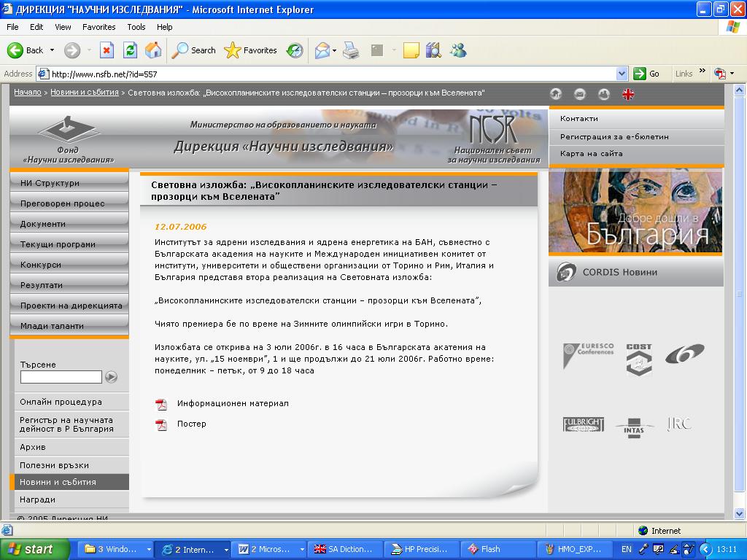Screen dimensions: 747x560
Task: Open the Edit menu
Action: [x=36, y=27]
